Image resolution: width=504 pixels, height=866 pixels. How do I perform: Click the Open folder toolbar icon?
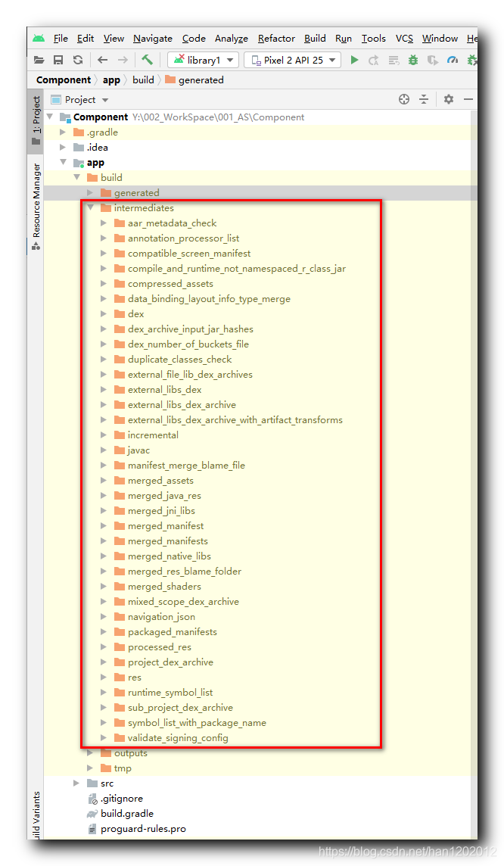39,61
